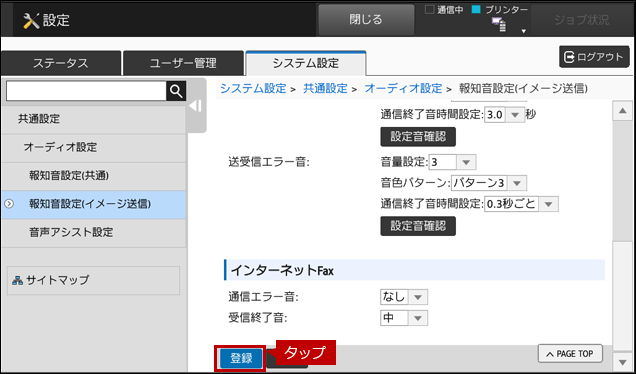Viewport: 636px width, 374px height.
Task: Switch to the ステータス tab
Action: tap(61, 63)
